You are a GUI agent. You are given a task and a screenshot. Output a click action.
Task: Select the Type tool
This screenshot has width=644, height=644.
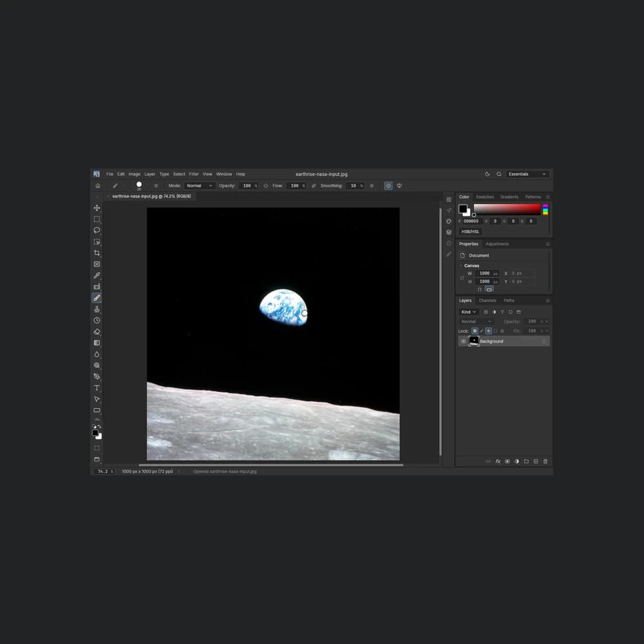pyautogui.click(x=97, y=388)
